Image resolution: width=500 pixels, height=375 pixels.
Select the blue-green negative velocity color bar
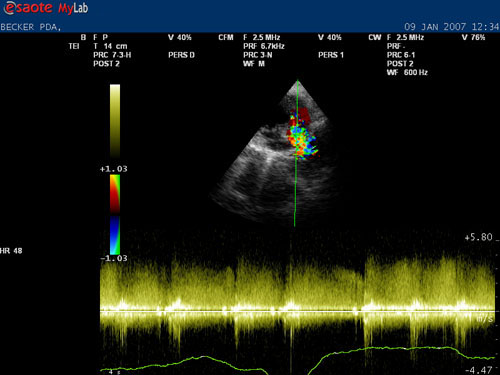(x=115, y=235)
